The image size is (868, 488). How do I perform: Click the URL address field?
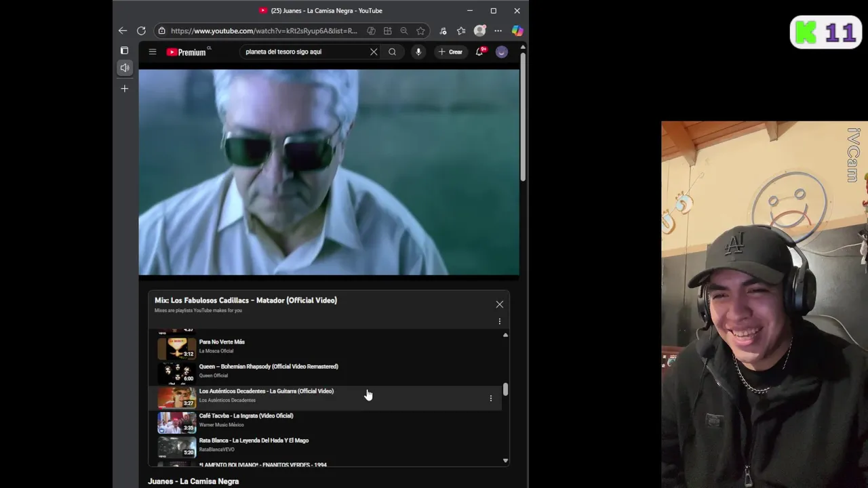tap(264, 30)
